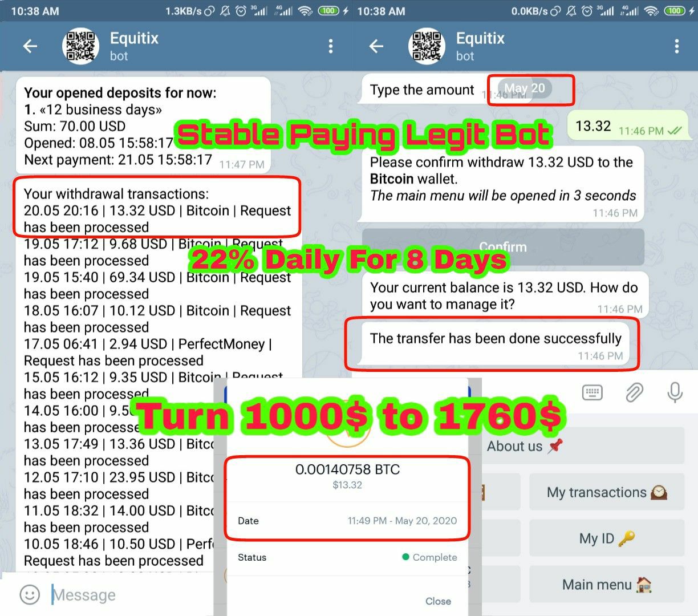
Task: Tap the "Next payment: 21.05 15:58:17" line
Action: coord(118,160)
